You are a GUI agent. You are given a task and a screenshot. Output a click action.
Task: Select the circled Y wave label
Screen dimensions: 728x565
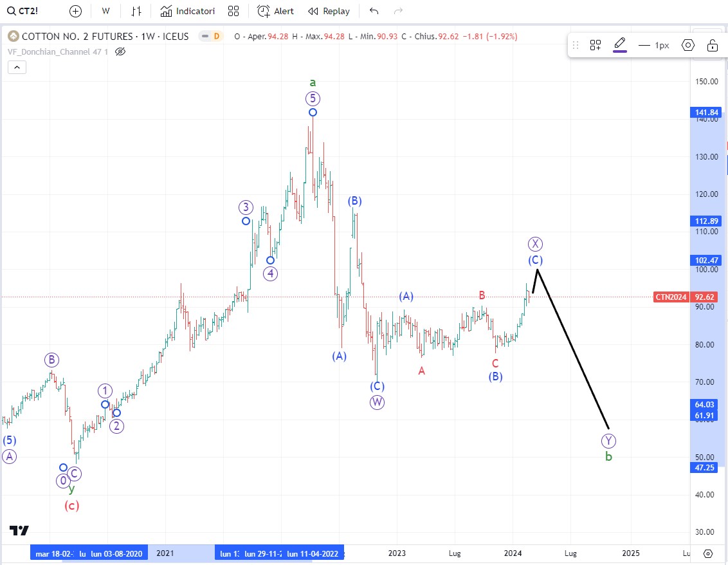pyautogui.click(x=608, y=441)
